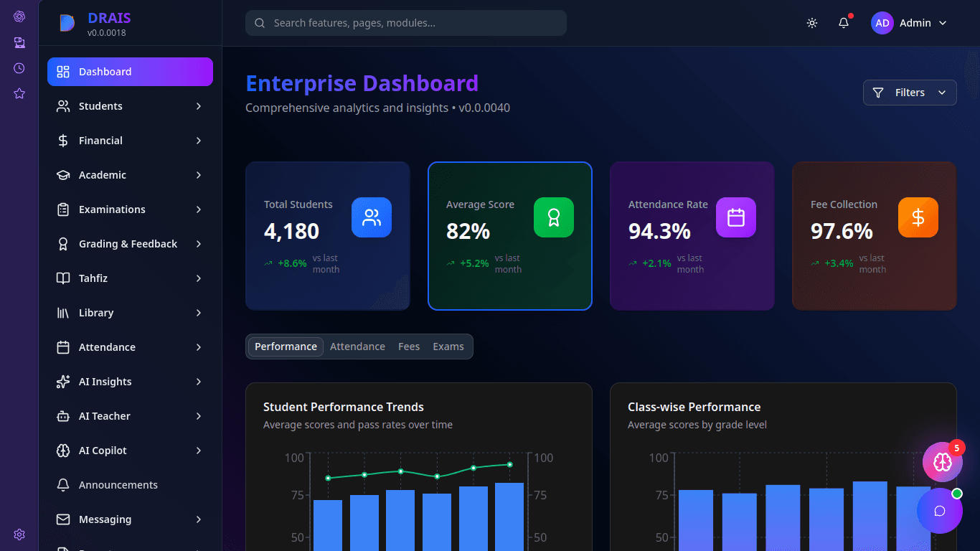Open the Filters dropdown
This screenshot has width=980, height=551.
[909, 93]
